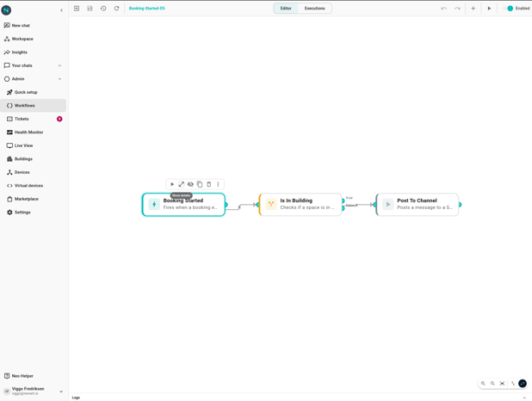Run the Booking Started node from its toolbar

pos(172,184)
